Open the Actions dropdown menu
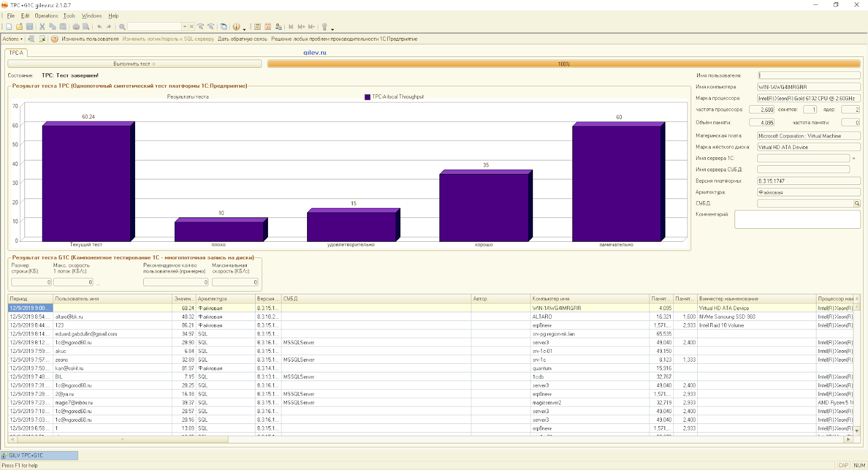The height and width of the screenshot is (470, 868). pos(12,39)
